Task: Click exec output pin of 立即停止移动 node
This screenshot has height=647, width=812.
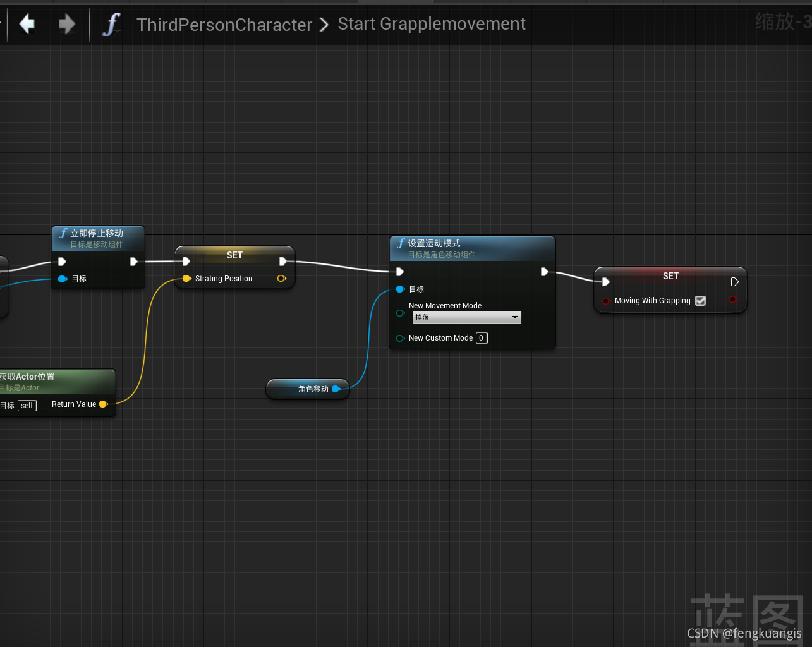Action: [133, 262]
